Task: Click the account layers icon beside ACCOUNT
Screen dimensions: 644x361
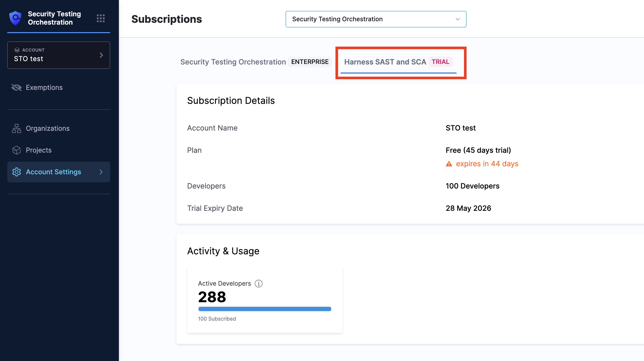Action: (x=17, y=50)
